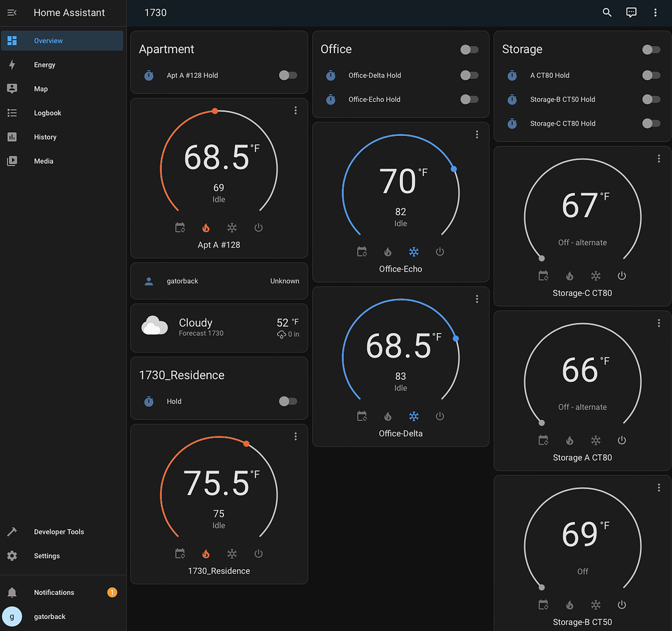Open the Energy dashboard from the sidebar
672x631 pixels.
click(44, 64)
